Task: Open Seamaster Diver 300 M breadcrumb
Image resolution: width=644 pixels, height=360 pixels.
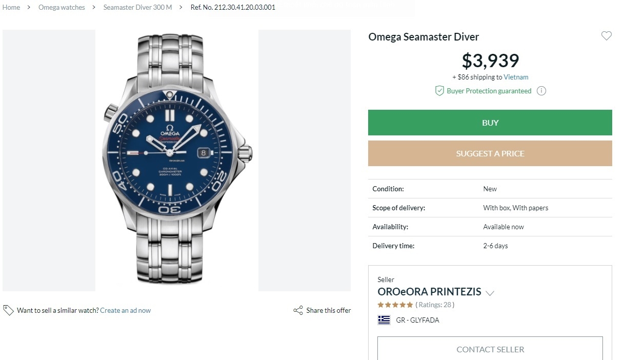Action: [137, 8]
